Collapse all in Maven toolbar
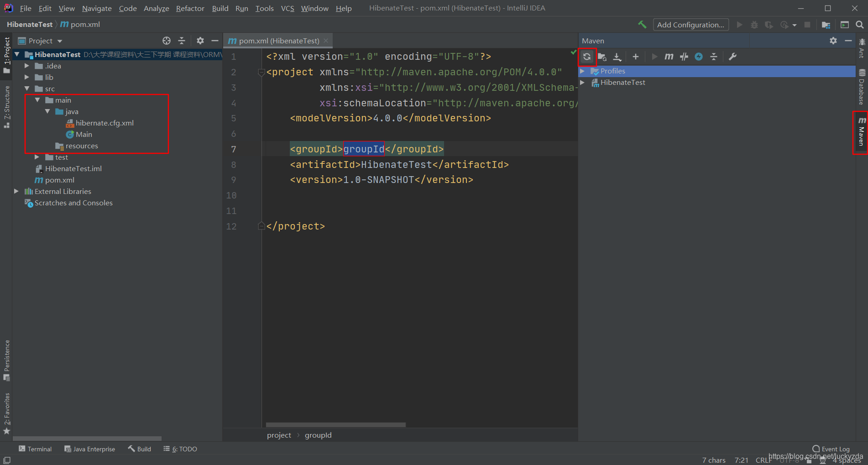This screenshot has height=465, width=868. pyautogui.click(x=714, y=57)
